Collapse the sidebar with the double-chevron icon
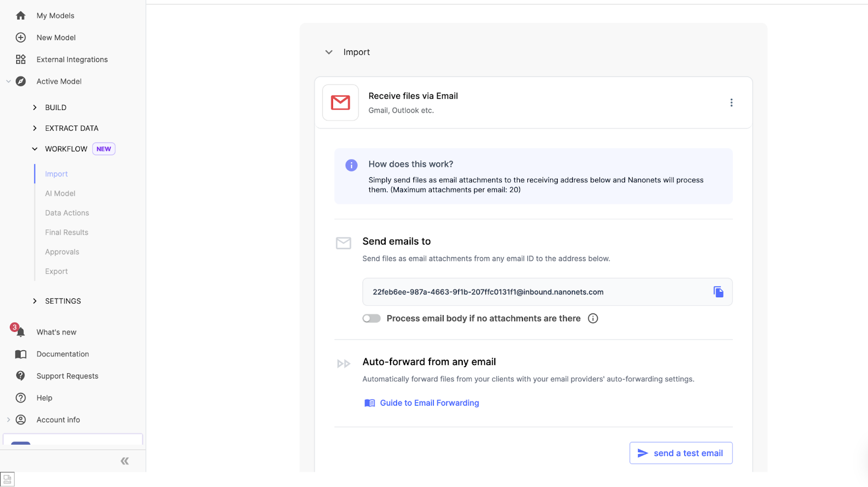This screenshot has height=487, width=868. (125, 461)
